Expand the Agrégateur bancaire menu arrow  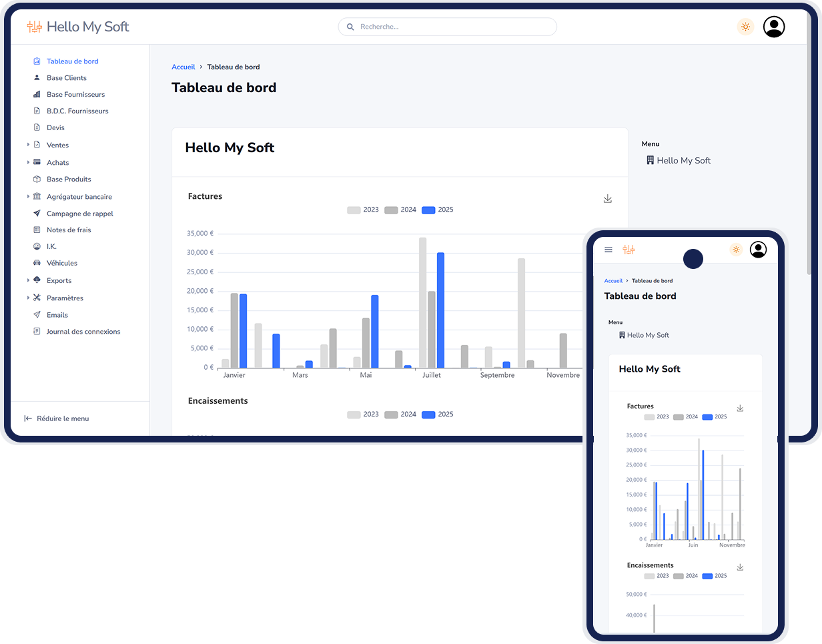(28, 197)
